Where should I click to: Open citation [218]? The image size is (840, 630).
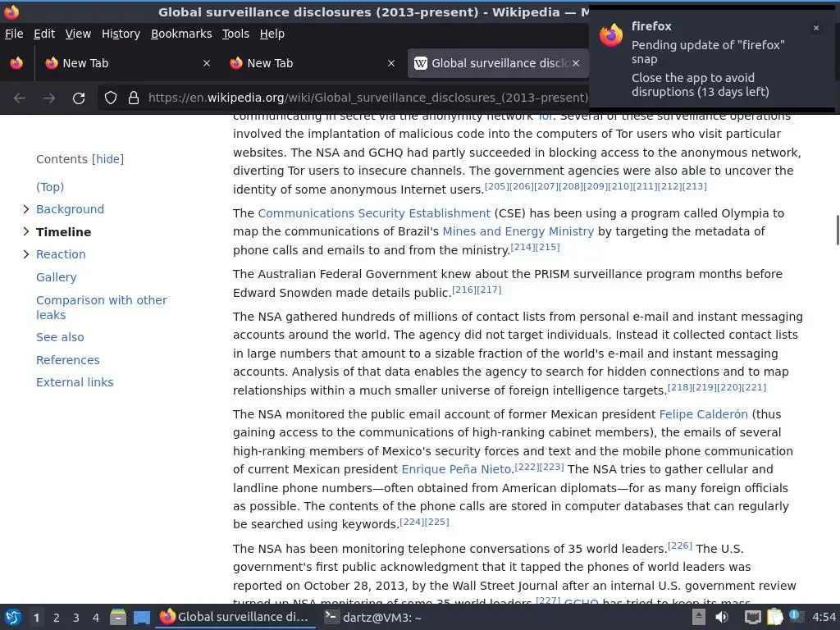click(x=680, y=387)
